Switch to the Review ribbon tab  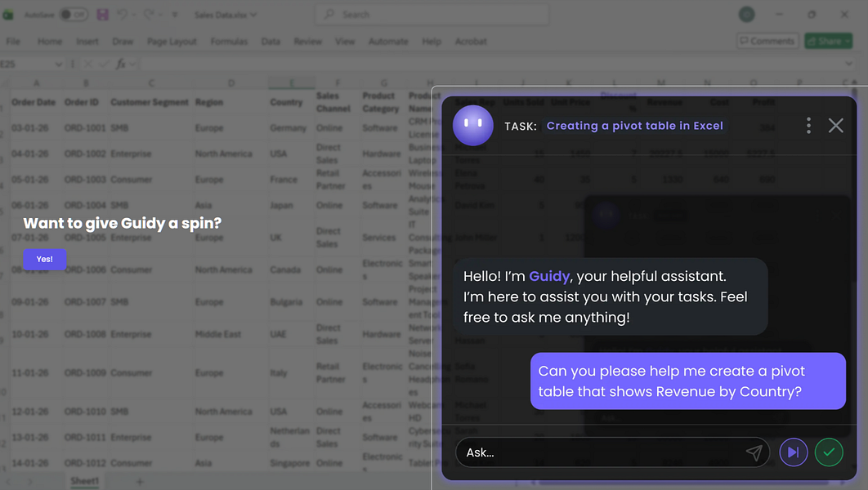pyautogui.click(x=308, y=42)
